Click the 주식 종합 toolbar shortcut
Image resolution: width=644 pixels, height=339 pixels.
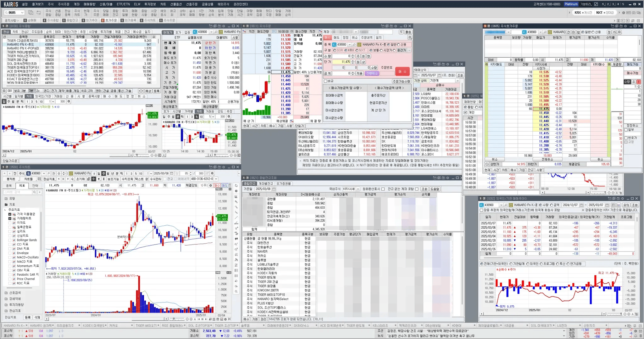pyautogui.click(x=48, y=13)
